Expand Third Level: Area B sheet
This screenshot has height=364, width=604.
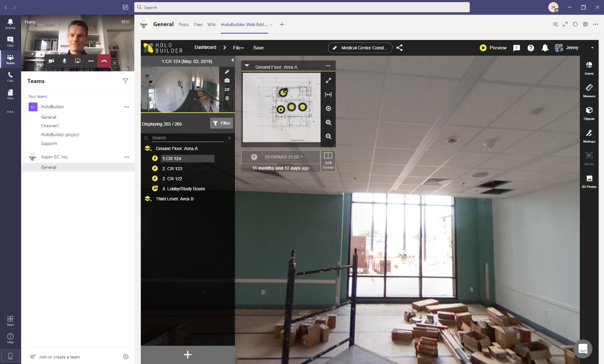pyautogui.click(x=148, y=199)
